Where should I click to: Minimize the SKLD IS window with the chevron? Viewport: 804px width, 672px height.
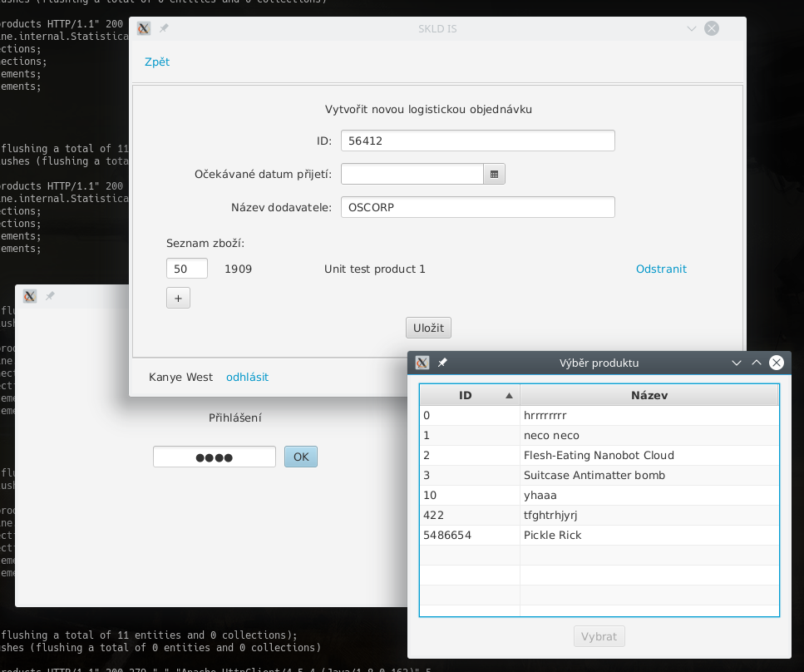point(692,29)
